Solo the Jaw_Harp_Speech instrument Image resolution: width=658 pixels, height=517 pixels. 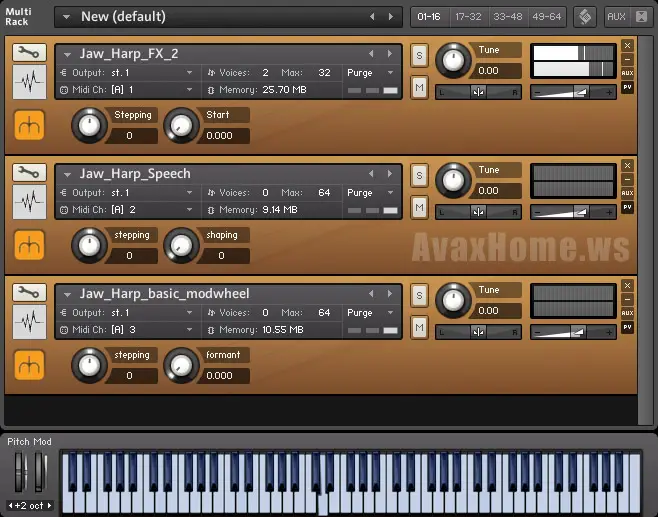[419, 175]
